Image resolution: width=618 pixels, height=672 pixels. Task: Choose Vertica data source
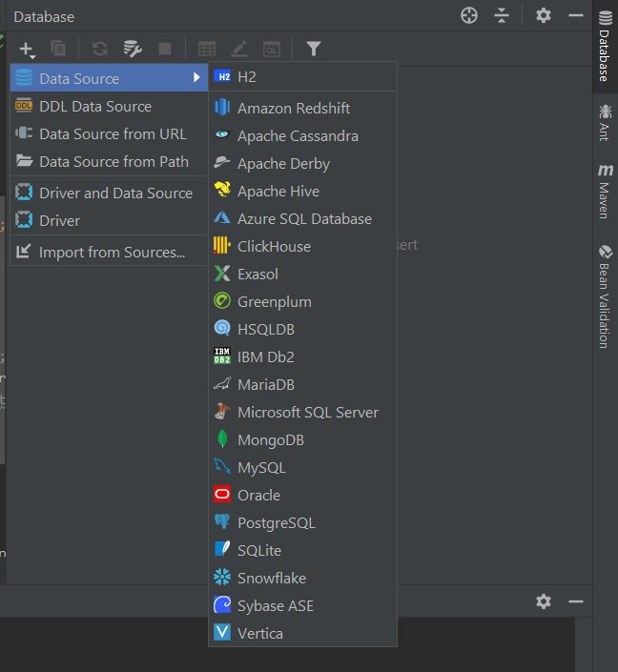point(302,633)
